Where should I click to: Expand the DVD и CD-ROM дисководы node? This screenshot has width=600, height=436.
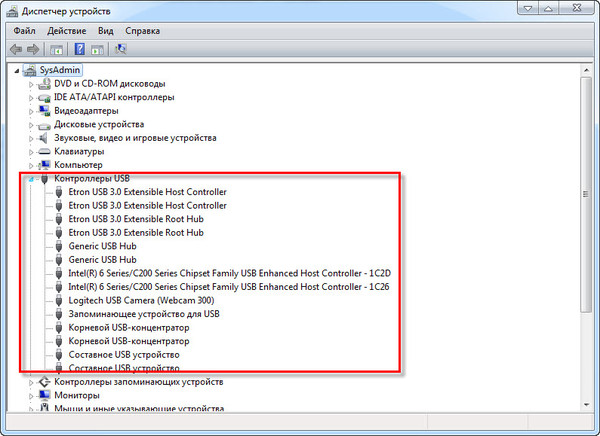30,84
